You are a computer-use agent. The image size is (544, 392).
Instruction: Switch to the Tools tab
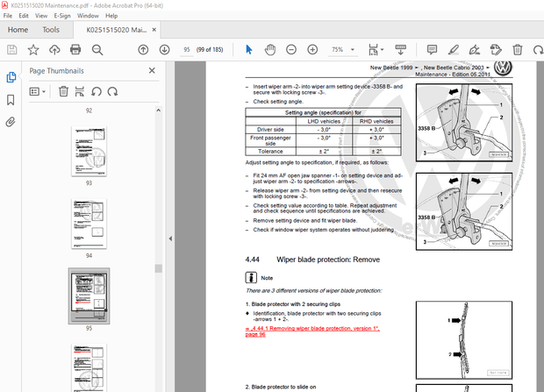[51, 30]
